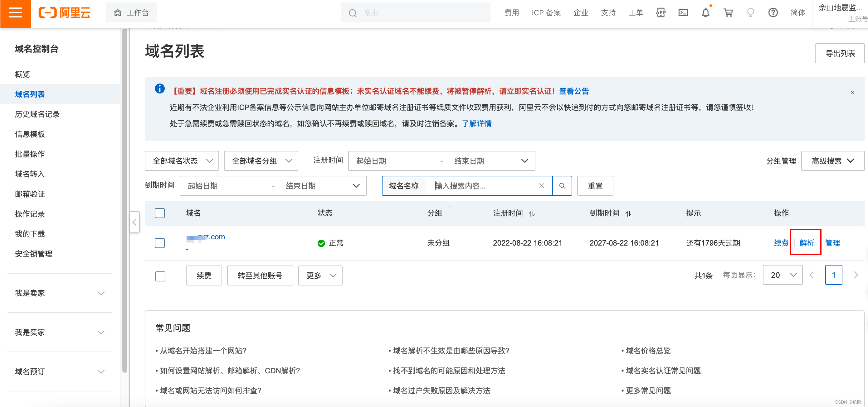The image size is (868, 407).
Task: Expand 我是卖家 section
Action: [60, 293]
